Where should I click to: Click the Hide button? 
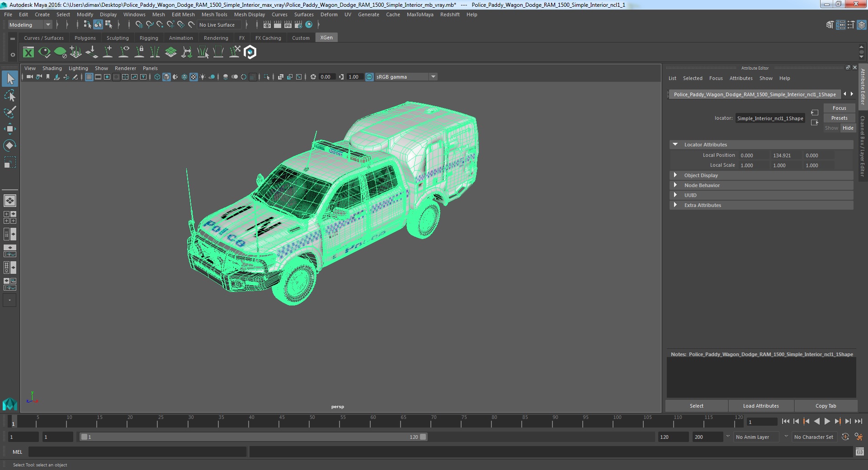coord(848,128)
